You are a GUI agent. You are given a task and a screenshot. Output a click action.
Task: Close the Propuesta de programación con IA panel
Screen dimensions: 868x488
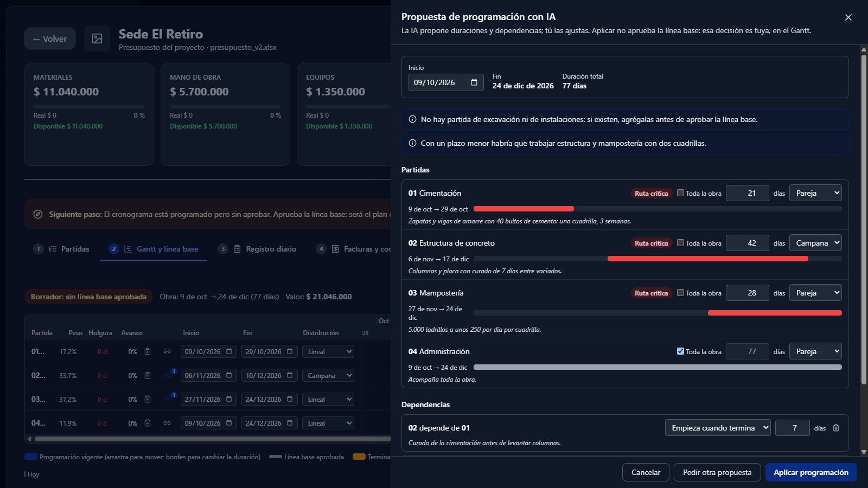pos(848,17)
